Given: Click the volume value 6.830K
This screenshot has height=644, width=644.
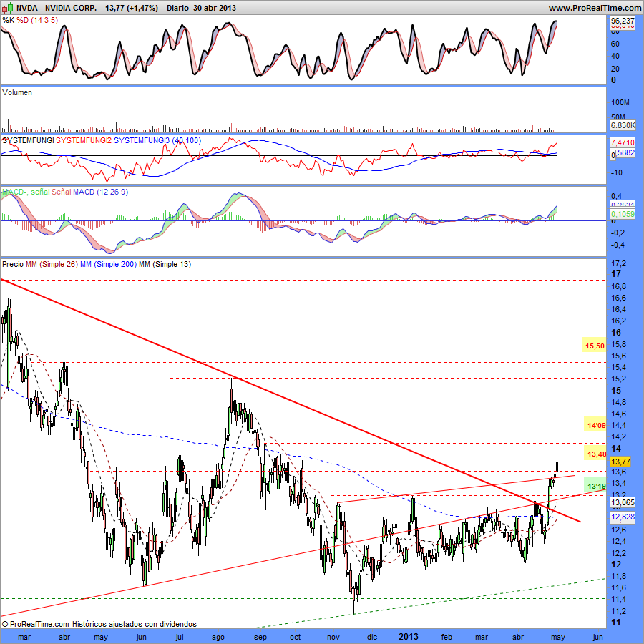Looking at the screenshot, I should [x=623, y=125].
